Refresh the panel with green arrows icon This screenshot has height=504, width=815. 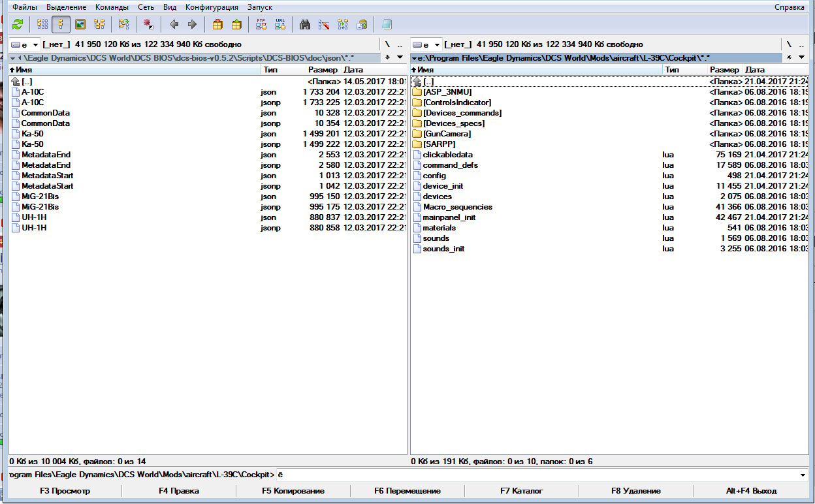point(18,24)
